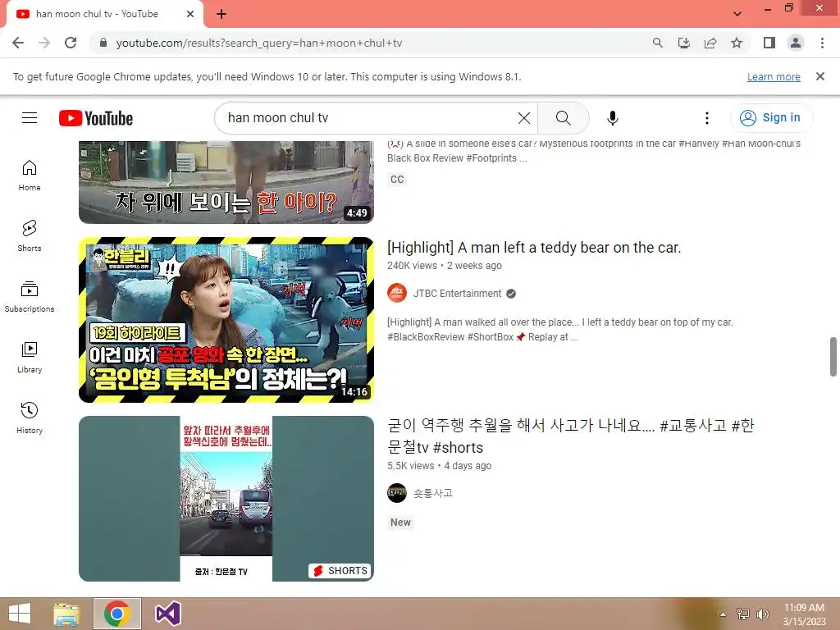Image resolution: width=840 pixels, height=630 pixels.
Task: Go forward with the browser forward arrow
Action: (x=44, y=43)
